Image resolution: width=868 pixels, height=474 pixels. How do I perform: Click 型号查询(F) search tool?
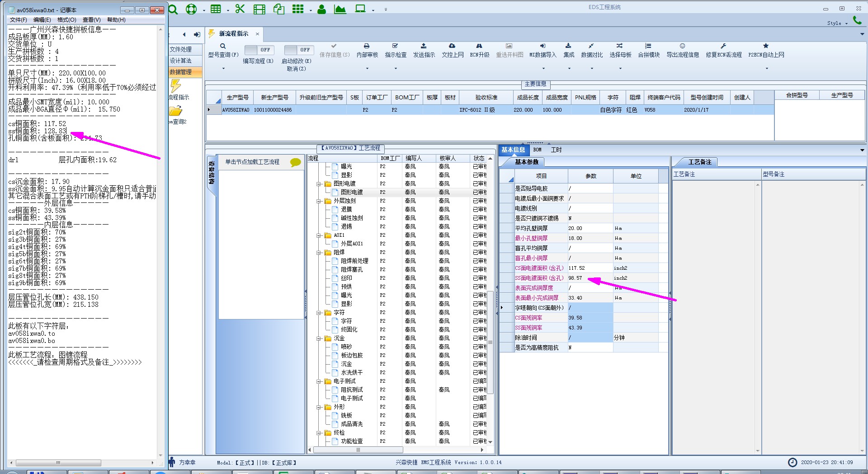click(x=223, y=51)
